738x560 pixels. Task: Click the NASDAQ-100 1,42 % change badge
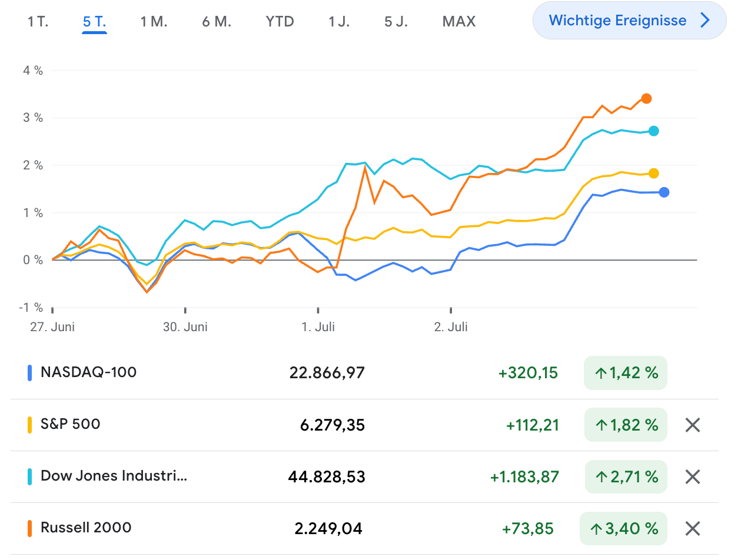click(x=626, y=372)
